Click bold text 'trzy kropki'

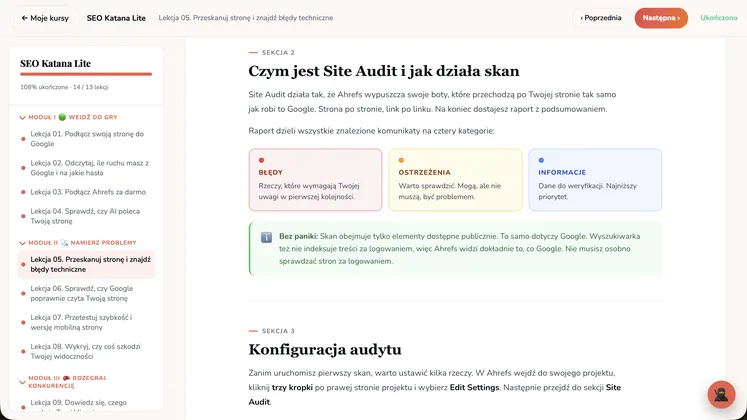[x=292, y=388]
